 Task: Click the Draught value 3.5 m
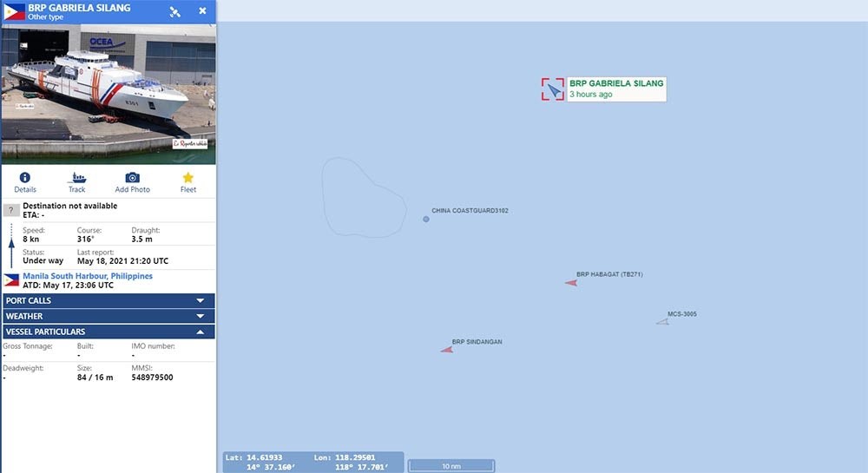pyautogui.click(x=141, y=239)
